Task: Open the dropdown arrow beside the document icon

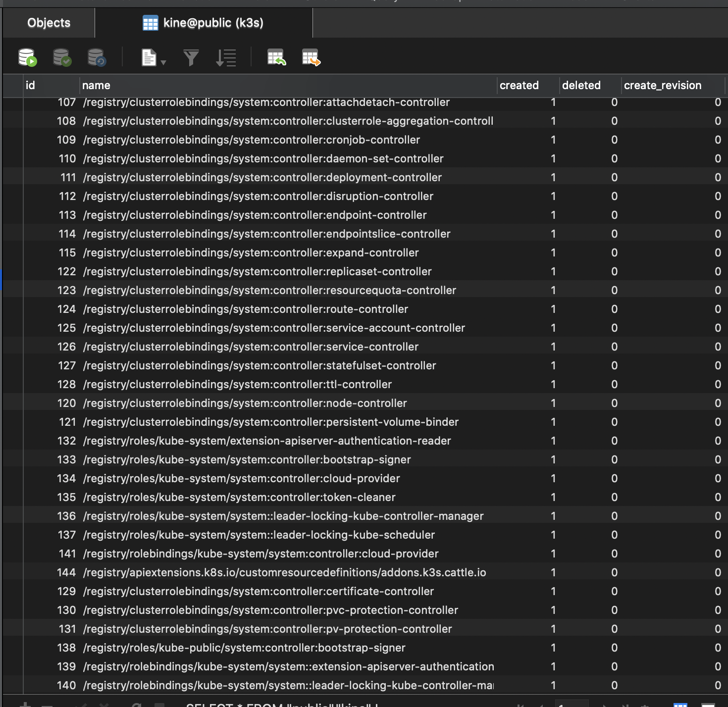Action: [x=163, y=59]
